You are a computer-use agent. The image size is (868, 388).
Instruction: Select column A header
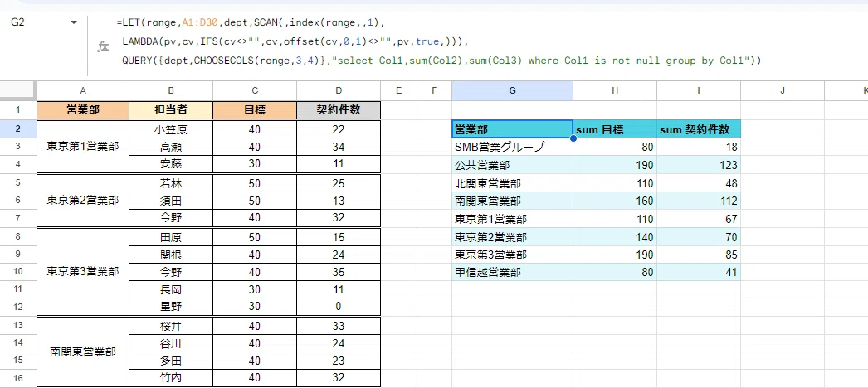pyautogui.click(x=83, y=91)
